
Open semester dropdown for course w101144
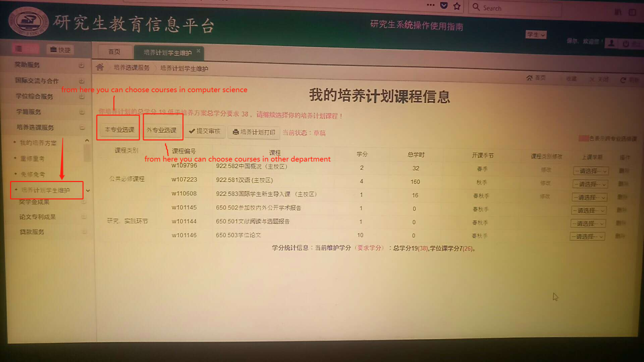588,224
